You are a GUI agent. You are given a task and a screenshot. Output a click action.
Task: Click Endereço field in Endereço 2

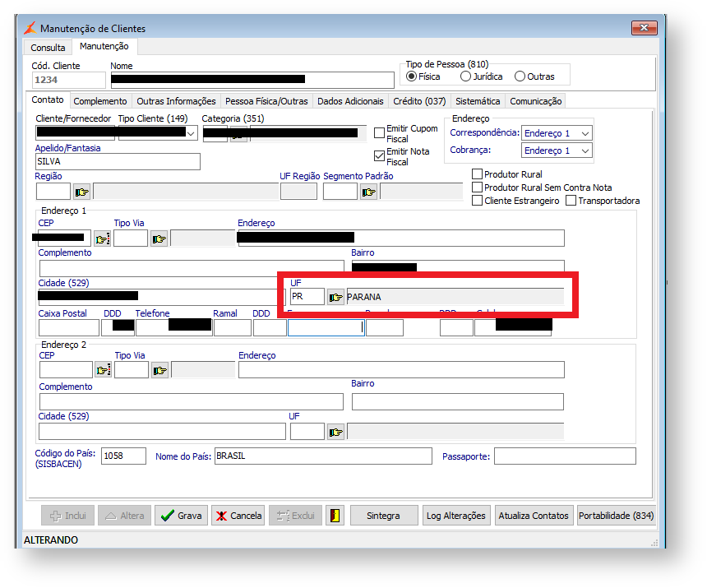pos(401,370)
